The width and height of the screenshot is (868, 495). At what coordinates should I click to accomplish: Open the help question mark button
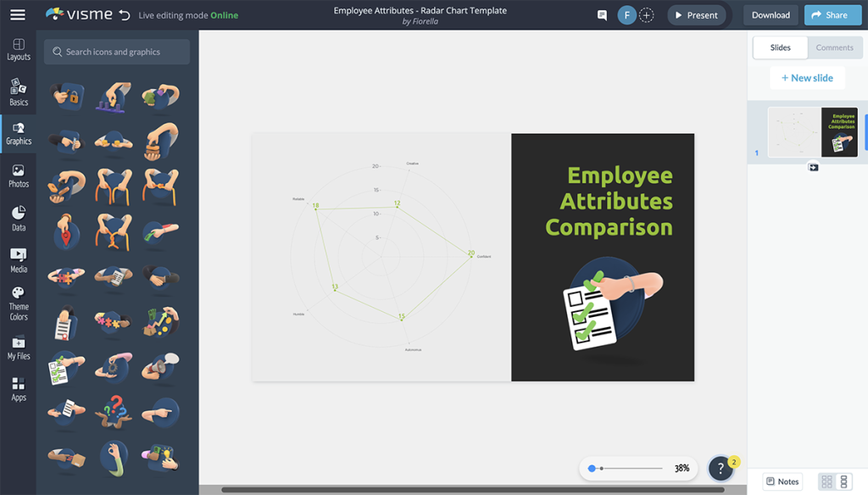tap(720, 467)
